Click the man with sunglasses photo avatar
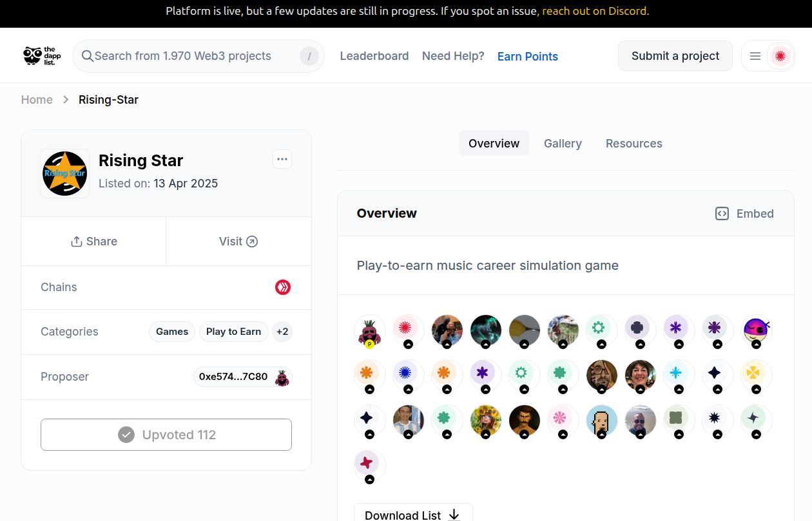Viewport: 812px width, 521px height. 640,421
